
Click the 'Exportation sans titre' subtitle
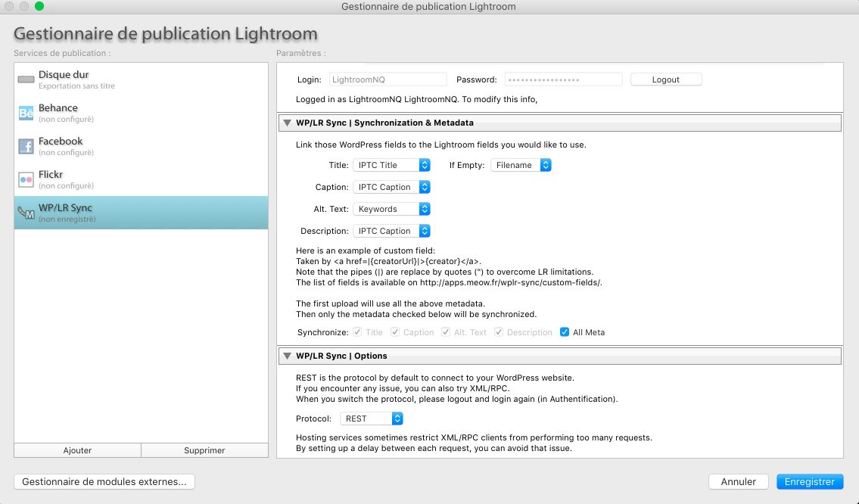point(76,86)
